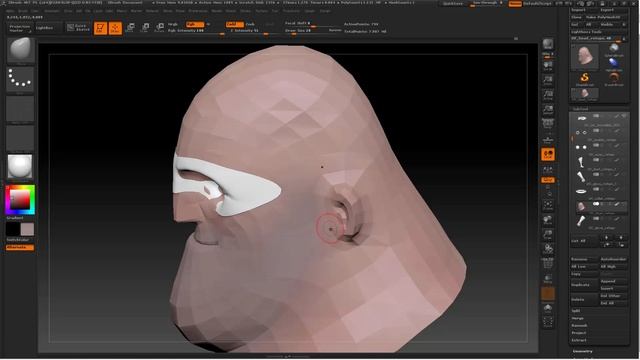
Task: Expand the Merge subsection
Action: [578, 318]
